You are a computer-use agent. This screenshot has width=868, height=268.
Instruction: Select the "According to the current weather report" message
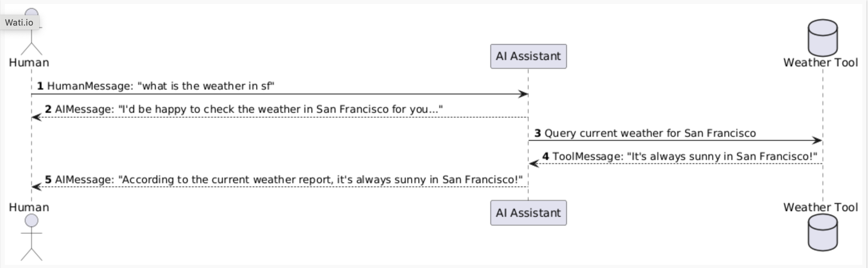[288, 180]
